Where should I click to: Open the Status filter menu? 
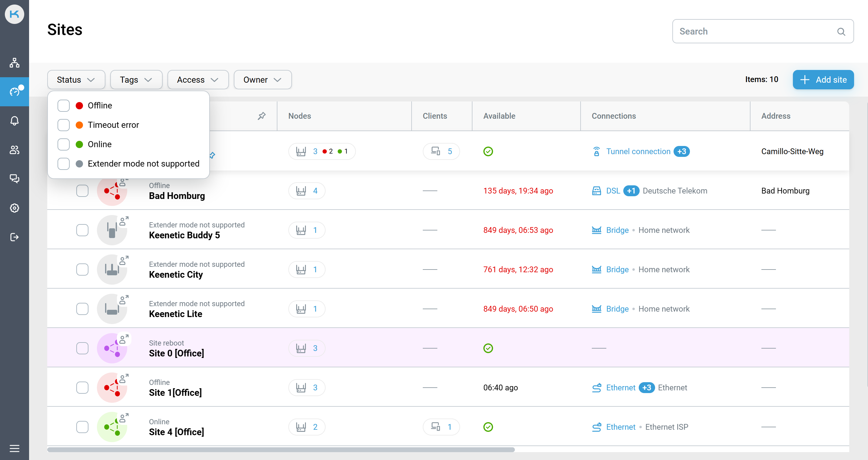pyautogui.click(x=76, y=80)
